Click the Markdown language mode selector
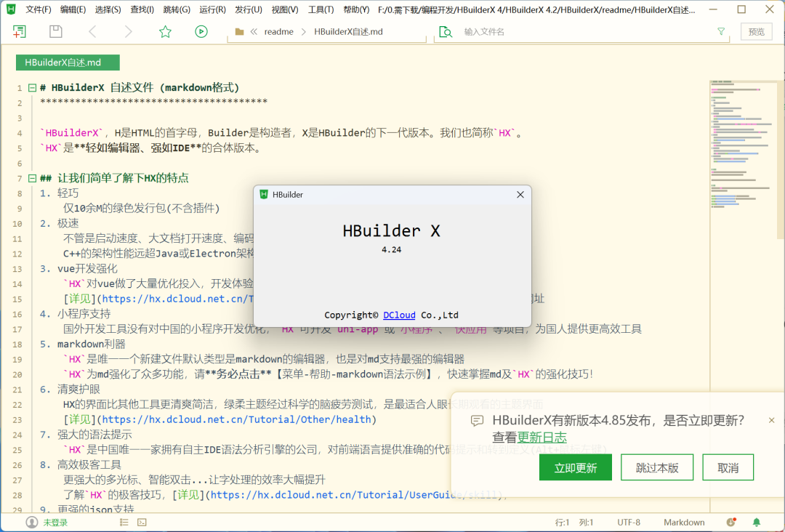 point(684,523)
